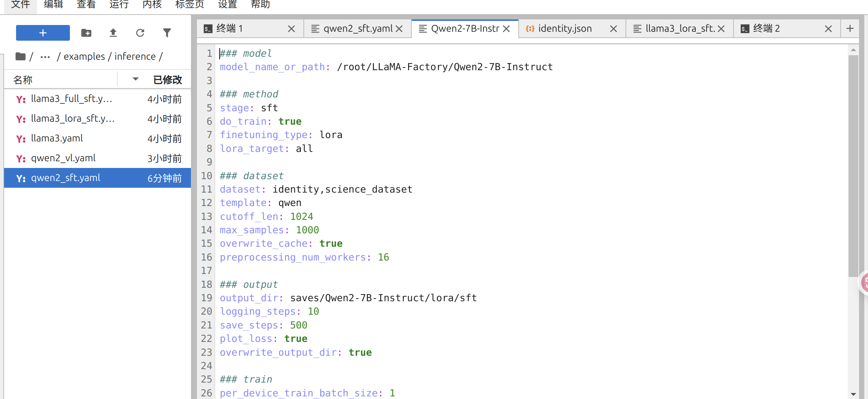Viewport: 868px width, 399px height.
Task: Open the 文件 menu
Action: (20, 4)
